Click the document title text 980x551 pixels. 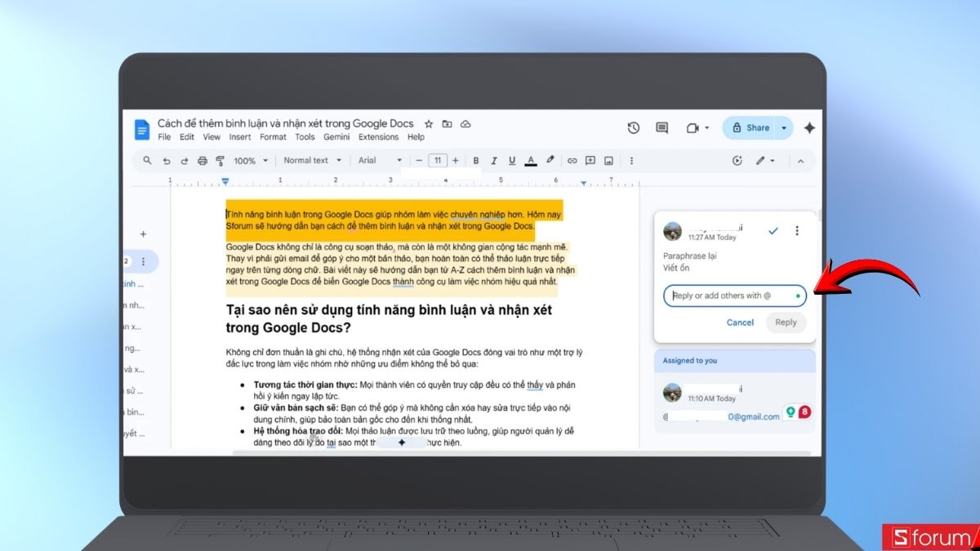[x=285, y=123]
